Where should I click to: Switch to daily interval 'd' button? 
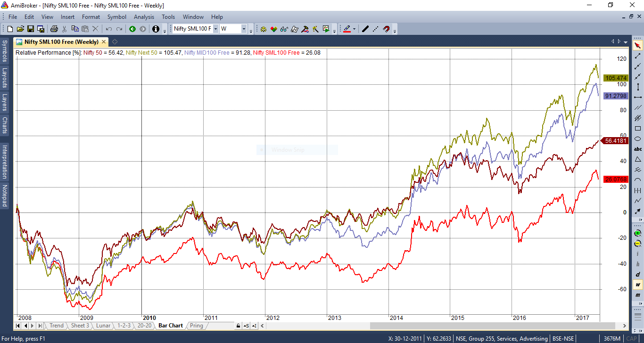click(x=638, y=274)
